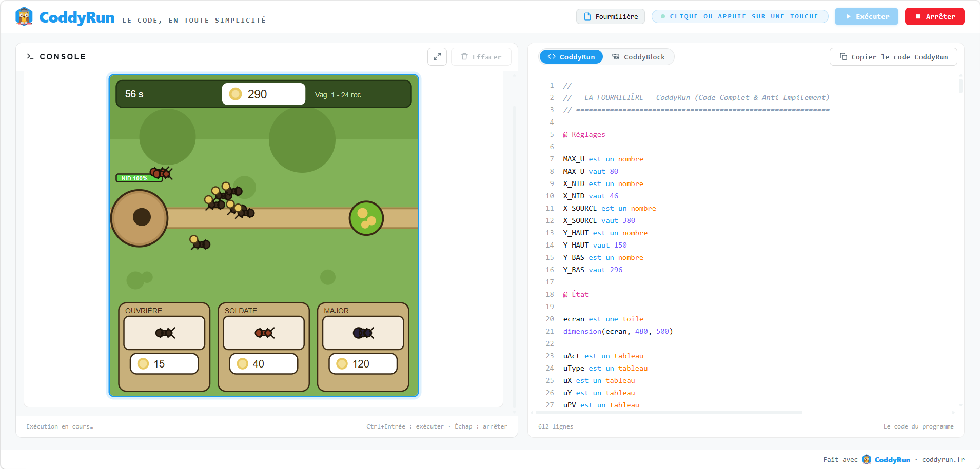The height and width of the screenshot is (469, 980).
Task: Switch to the CoddyBlock tab
Action: pyautogui.click(x=638, y=57)
